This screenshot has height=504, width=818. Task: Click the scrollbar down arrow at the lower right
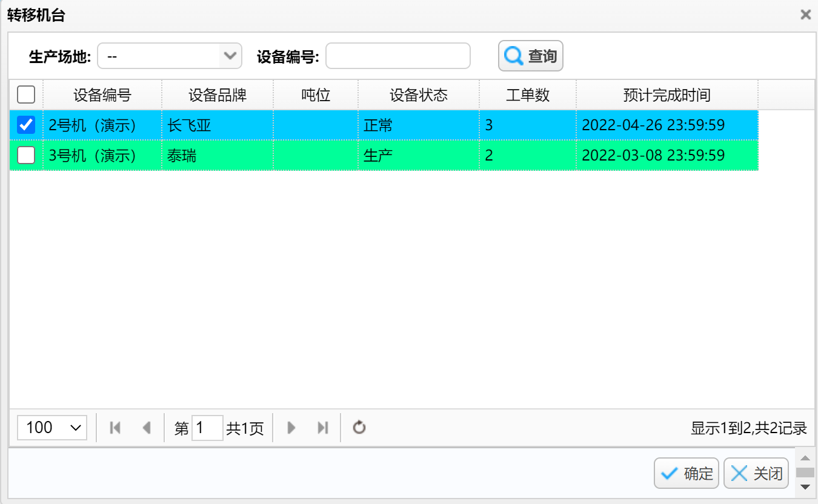coord(805,486)
